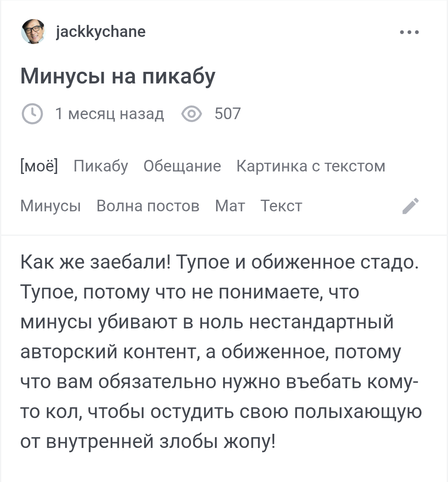
Task: Open the 'Волна постов' tag
Action: point(148,206)
